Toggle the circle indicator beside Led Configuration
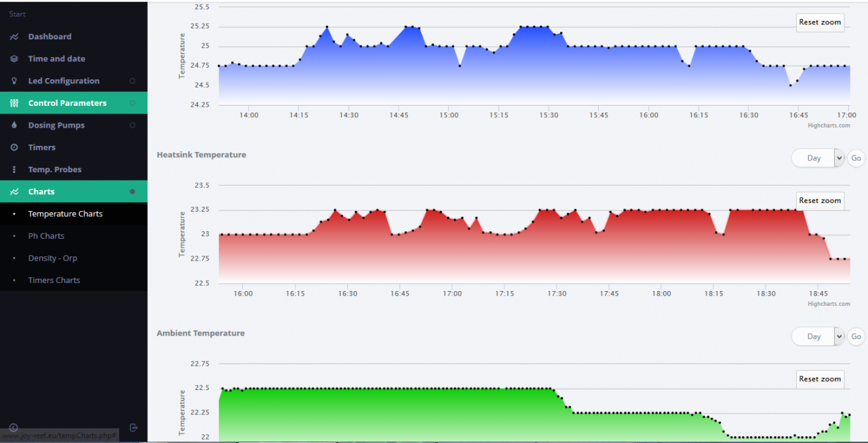 132,81
